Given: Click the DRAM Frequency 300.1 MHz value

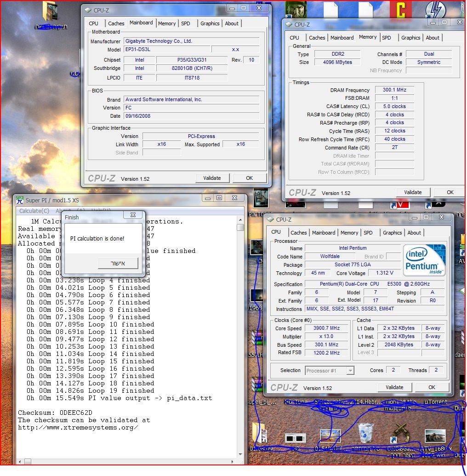Looking at the screenshot, I should 394,90.
